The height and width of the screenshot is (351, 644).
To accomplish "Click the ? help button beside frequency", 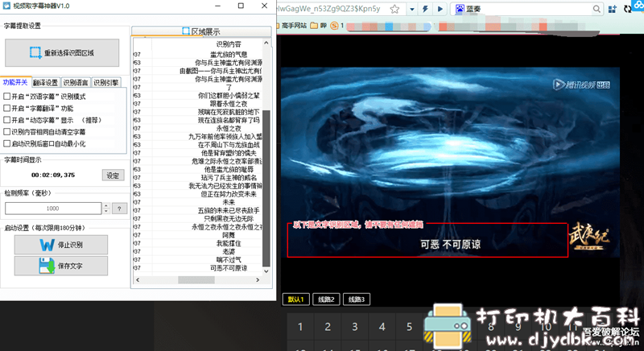I will [x=119, y=209].
